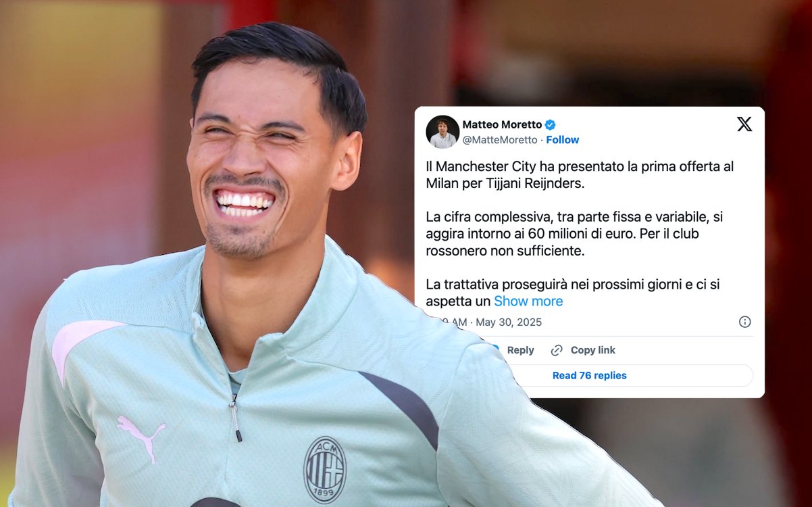The height and width of the screenshot is (507, 812).
Task: Click the zipper pull on the jacket
Action: click(x=236, y=418)
